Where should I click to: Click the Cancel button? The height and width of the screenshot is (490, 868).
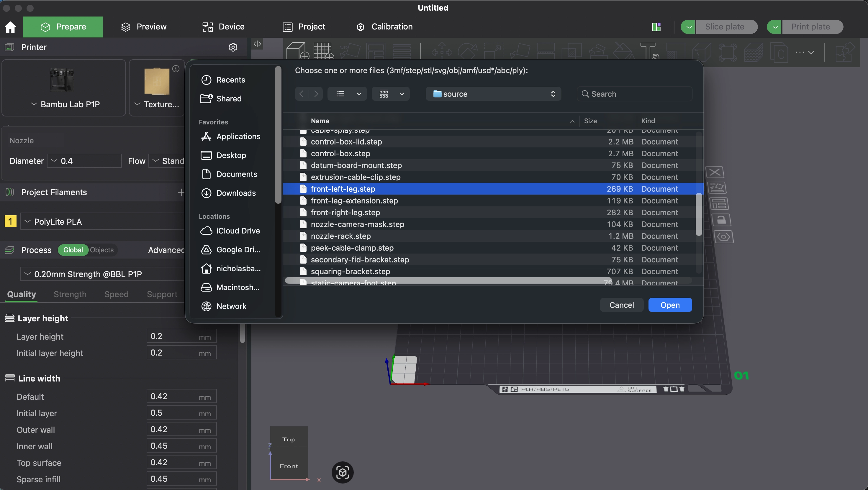coord(621,305)
